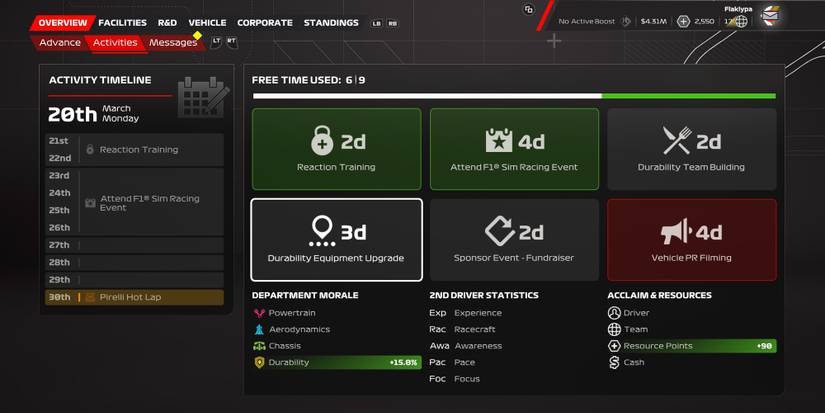Click the calendar edit icon
Viewport: 825px width, 413px height.
[204, 97]
